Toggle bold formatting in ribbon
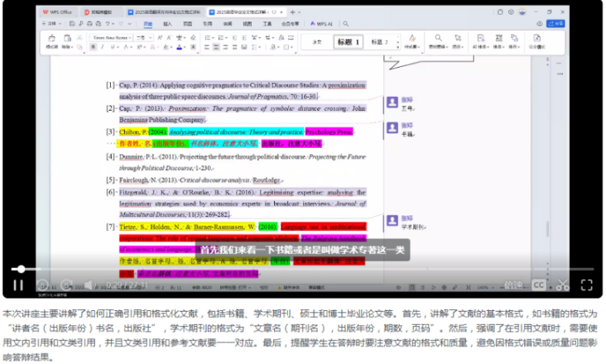This screenshot has height=364, width=606. point(93,47)
